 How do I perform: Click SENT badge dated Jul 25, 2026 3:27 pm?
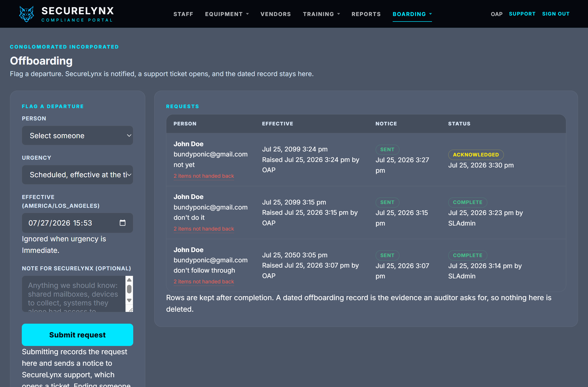pyautogui.click(x=387, y=149)
